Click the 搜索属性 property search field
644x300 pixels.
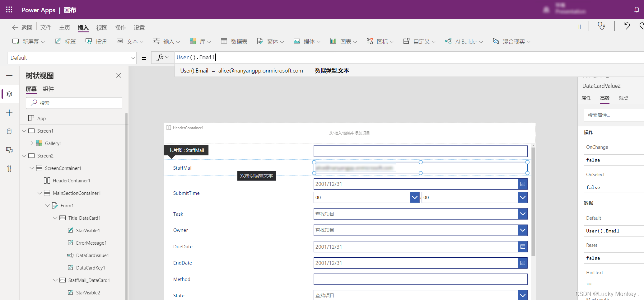[x=614, y=115]
